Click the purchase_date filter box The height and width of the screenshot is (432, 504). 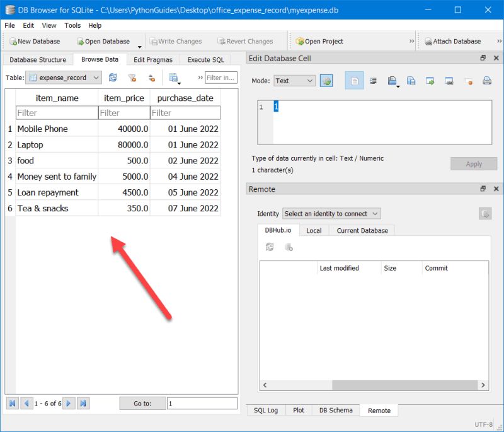coord(185,113)
